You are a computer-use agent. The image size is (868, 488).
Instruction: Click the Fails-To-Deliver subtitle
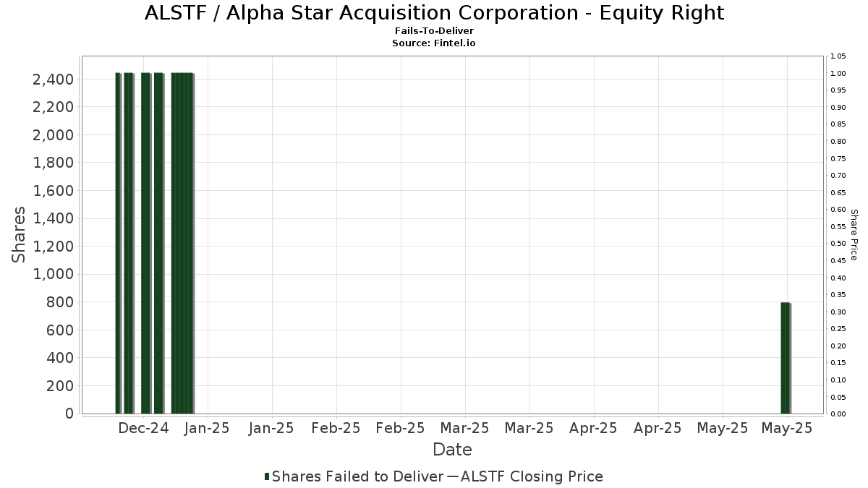pos(434,31)
